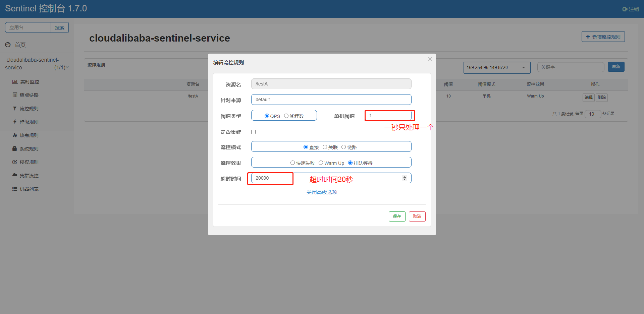Open 授权规则 menu item
Image resolution: width=644 pixels, height=314 pixels.
pyautogui.click(x=29, y=162)
